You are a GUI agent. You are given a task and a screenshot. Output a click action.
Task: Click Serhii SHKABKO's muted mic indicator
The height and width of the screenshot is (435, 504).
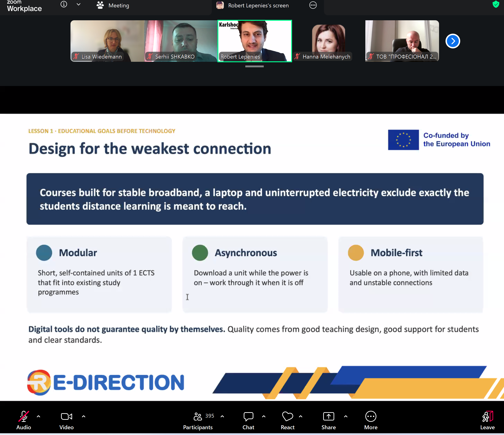pos(150,56)
